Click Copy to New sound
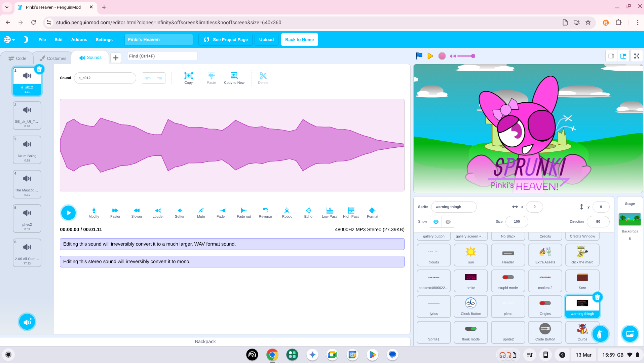The width and height of the screenshot is (644, 363). (234, 78)
